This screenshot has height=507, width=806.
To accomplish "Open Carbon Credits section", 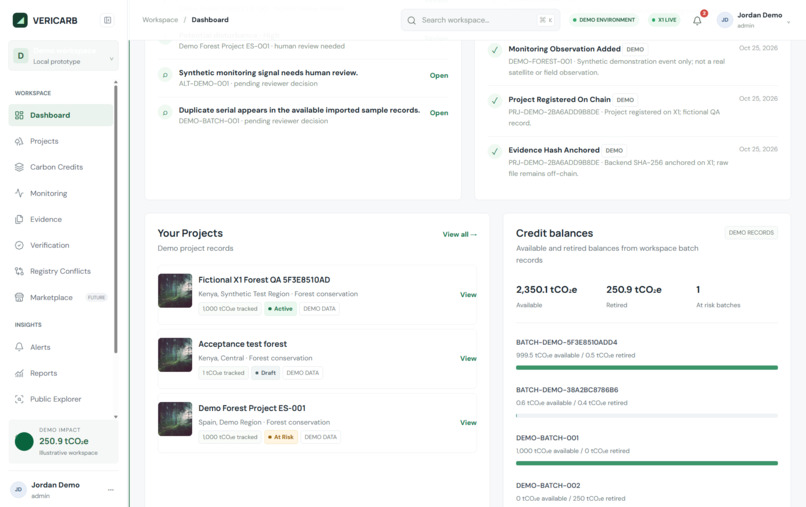I will pyautogui.click(x=61, y=167).
